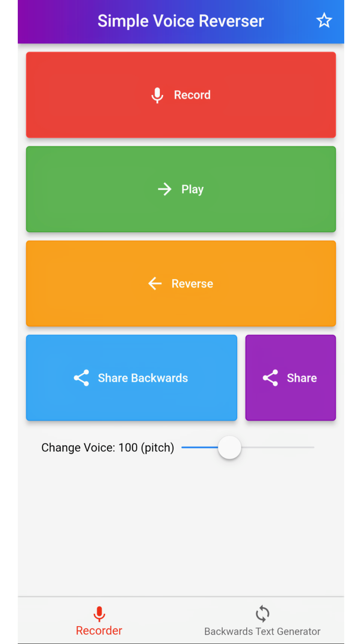
Task: Tap the star favorite icon in header
Action: pos(324,20)
